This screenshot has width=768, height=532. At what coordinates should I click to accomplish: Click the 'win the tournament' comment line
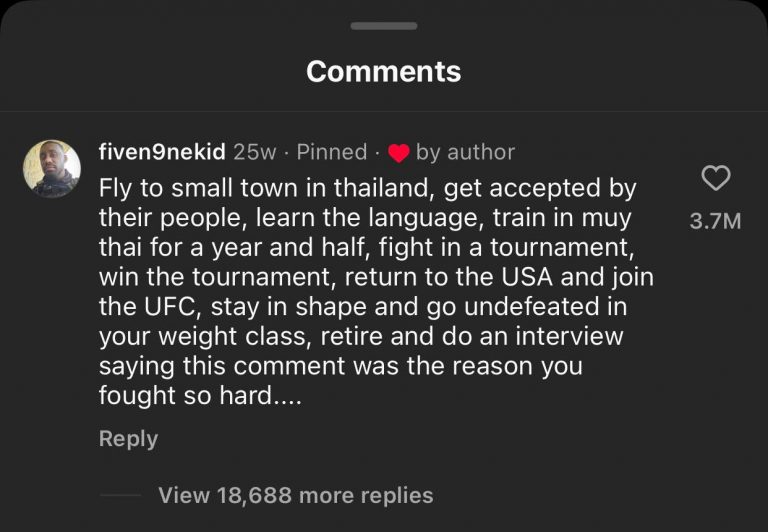[376, 275]
